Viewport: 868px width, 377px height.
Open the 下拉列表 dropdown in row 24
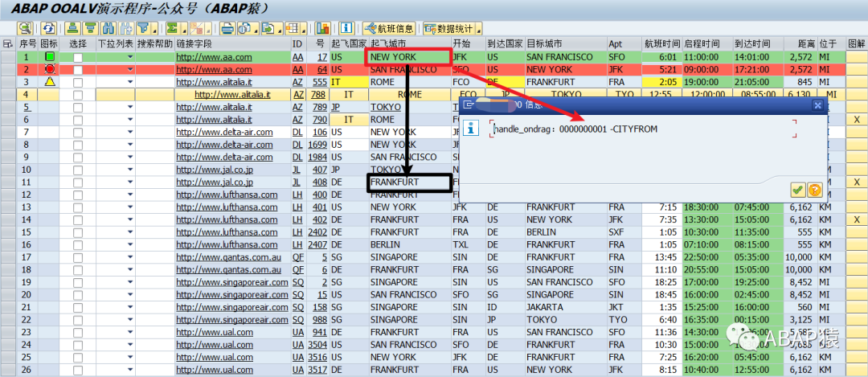(130, 345)
